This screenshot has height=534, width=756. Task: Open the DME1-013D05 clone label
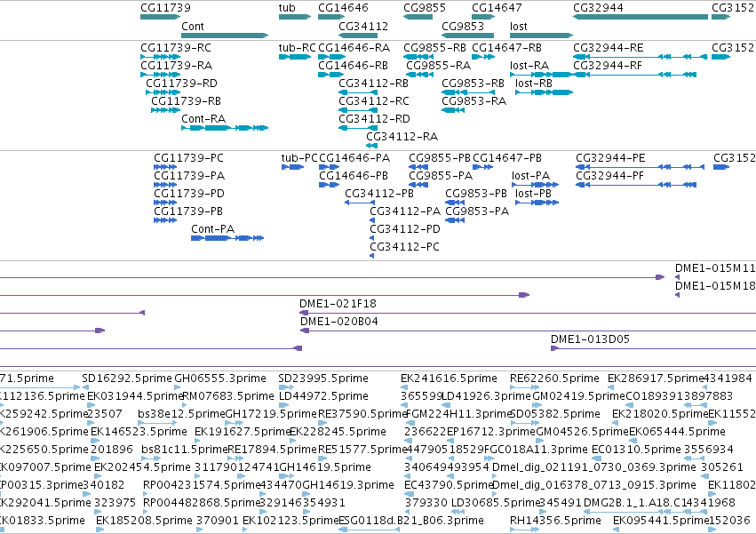point(590,339)
